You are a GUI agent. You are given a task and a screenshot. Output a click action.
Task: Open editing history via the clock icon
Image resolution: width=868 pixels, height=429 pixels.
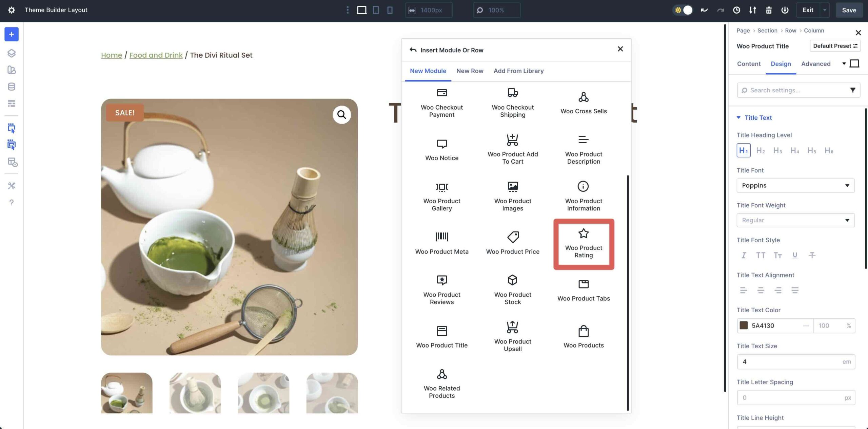click(x=736, y=10)
